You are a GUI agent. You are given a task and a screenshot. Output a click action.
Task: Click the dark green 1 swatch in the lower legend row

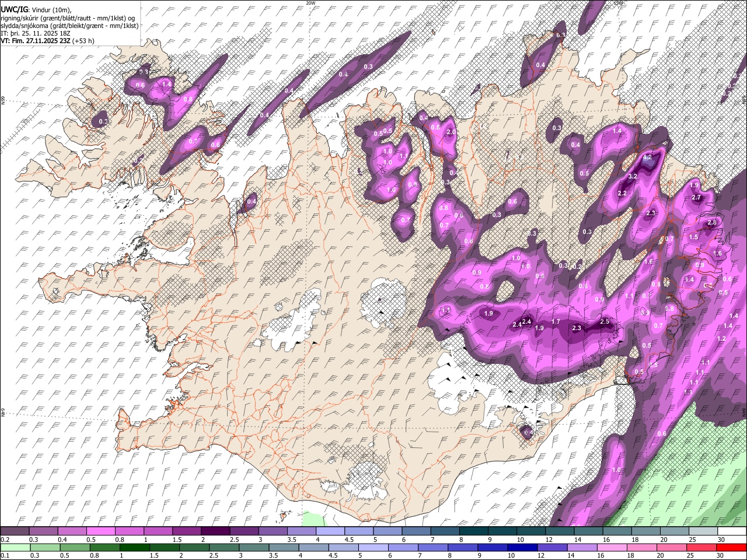click(135, 547)
